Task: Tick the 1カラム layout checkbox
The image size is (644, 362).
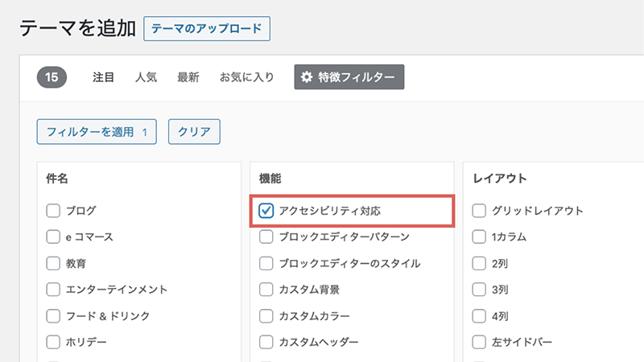Action: pos(479,237)
